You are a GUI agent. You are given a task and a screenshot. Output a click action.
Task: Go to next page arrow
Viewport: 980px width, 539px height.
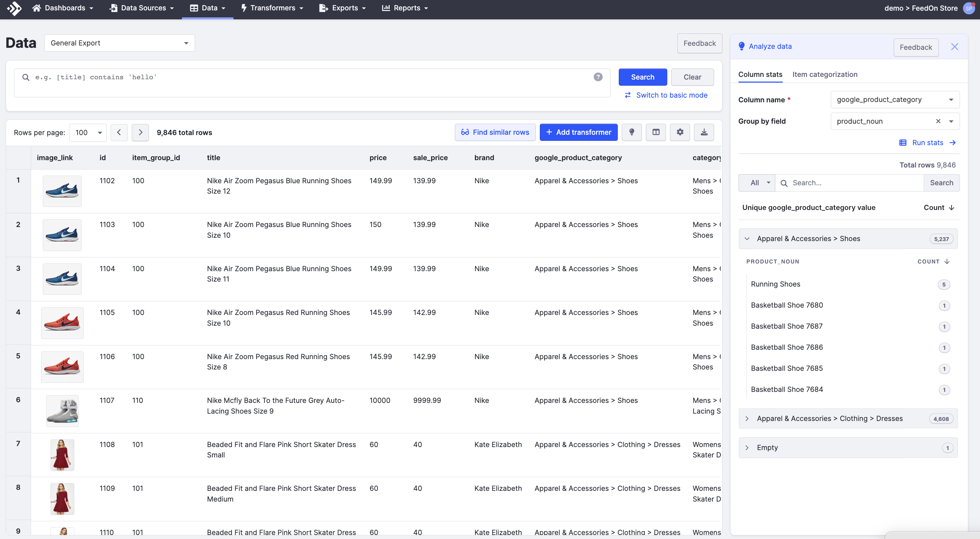(x=140, y=132)
